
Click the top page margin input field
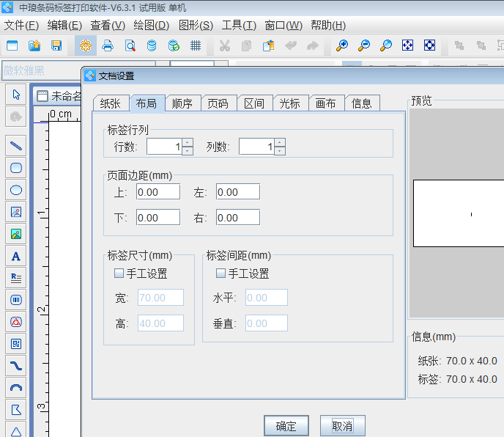(157, 192)
